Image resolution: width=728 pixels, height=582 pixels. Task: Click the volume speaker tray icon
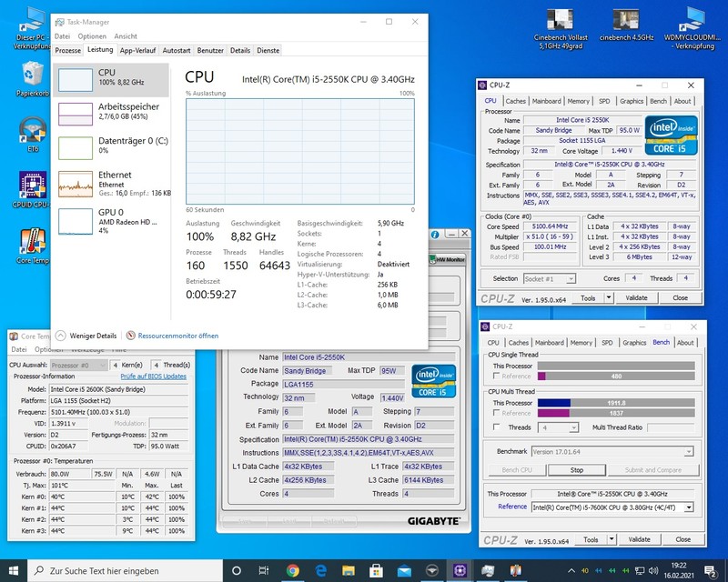[x=653, y=571]
